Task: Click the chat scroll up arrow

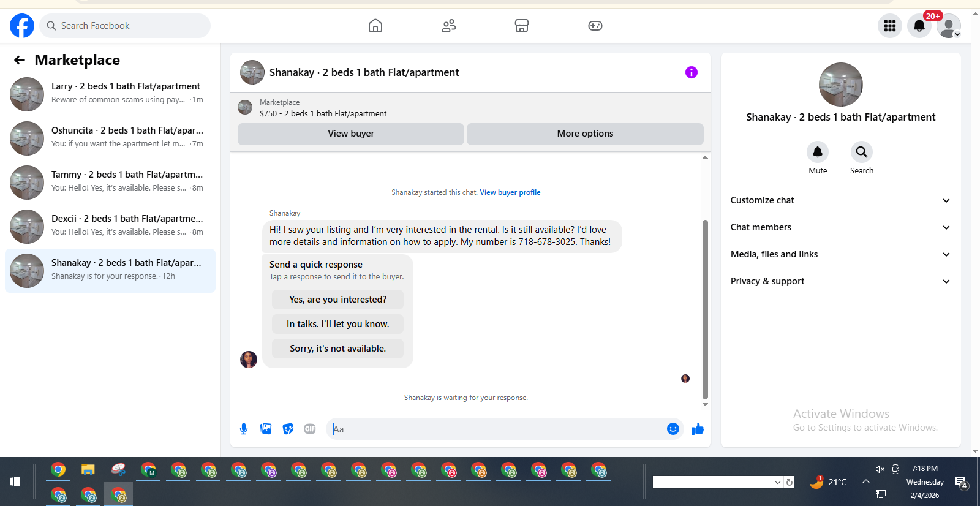Action: pos(705,157)
